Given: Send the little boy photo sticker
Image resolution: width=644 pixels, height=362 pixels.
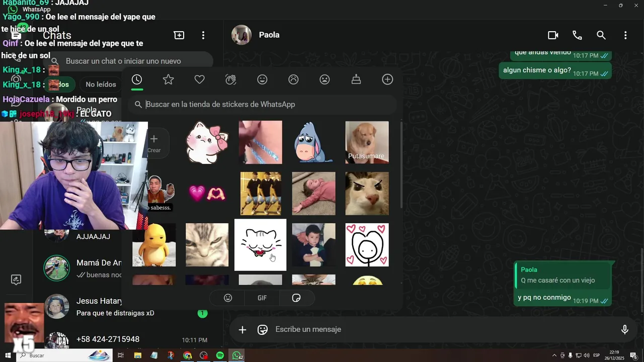Looking at the screenshot, I should pyautogui.click(x=313, y=245).
